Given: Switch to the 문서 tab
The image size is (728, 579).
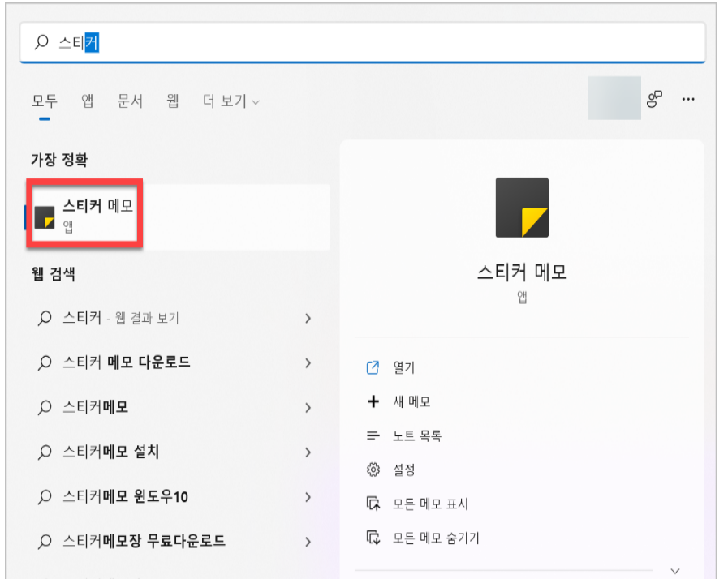Looking at the screenshot, I should 130,101.
